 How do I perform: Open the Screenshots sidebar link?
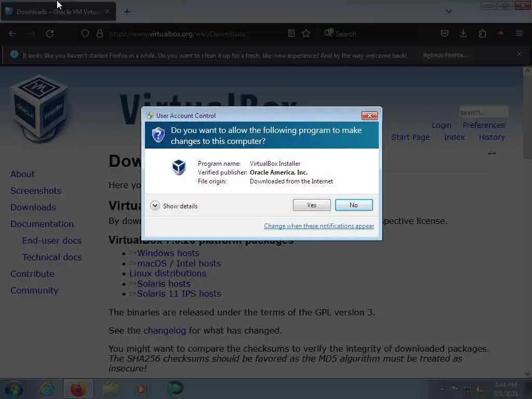(36, 191)
